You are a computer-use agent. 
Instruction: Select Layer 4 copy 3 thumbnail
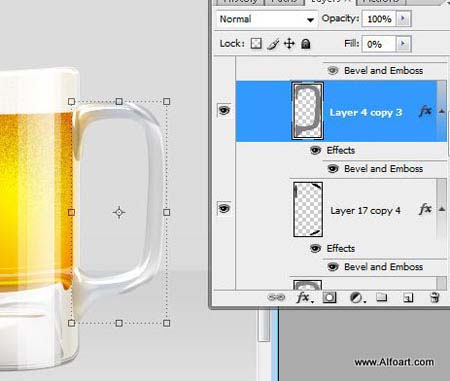click(308, 111)
